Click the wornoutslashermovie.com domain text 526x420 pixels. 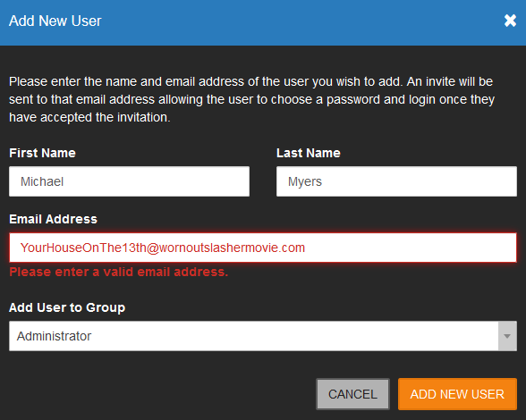point(232,248)
